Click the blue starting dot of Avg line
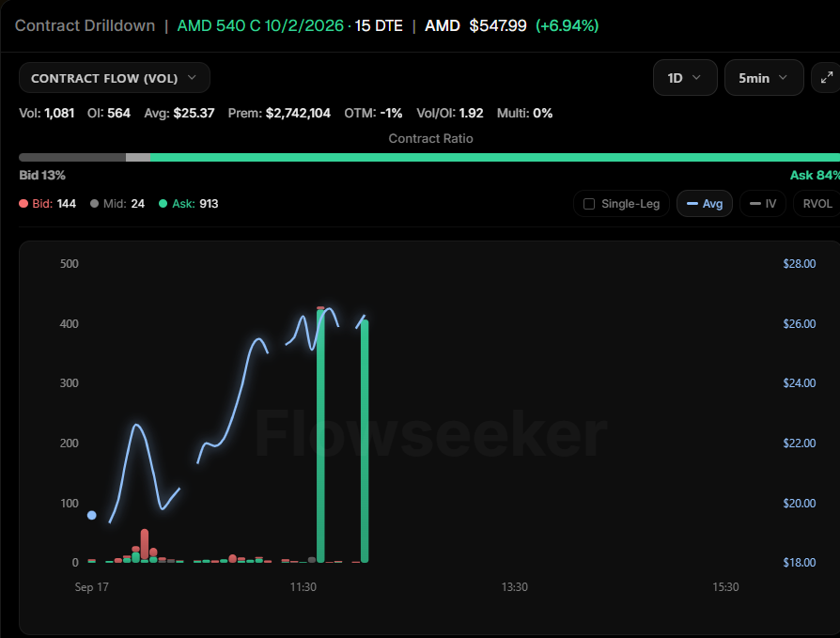 [x=91, y=515]
